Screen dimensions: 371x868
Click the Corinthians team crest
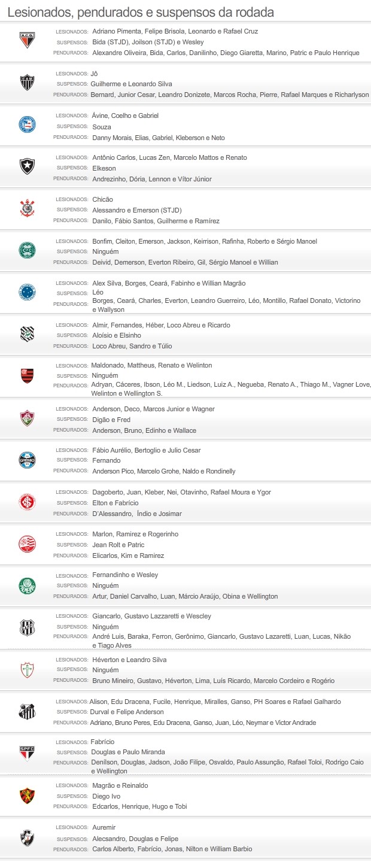pos(28,209)
